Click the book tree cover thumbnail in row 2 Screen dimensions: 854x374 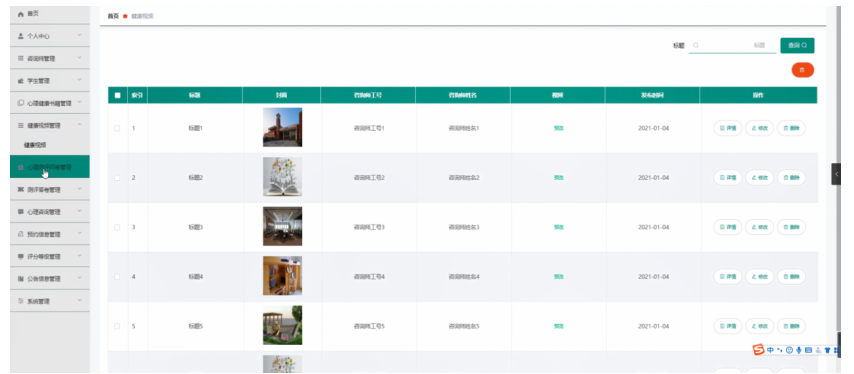click(282, 177)
